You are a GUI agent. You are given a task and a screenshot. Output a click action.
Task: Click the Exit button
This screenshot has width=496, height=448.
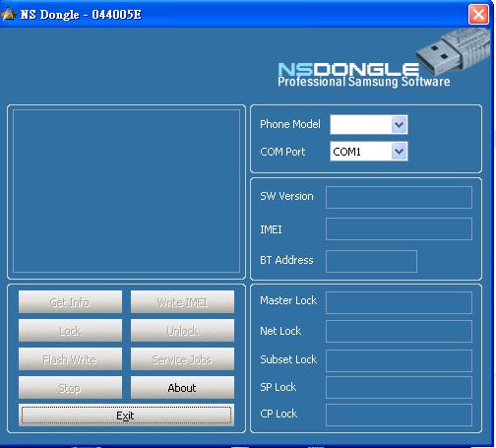pos(126,416)
